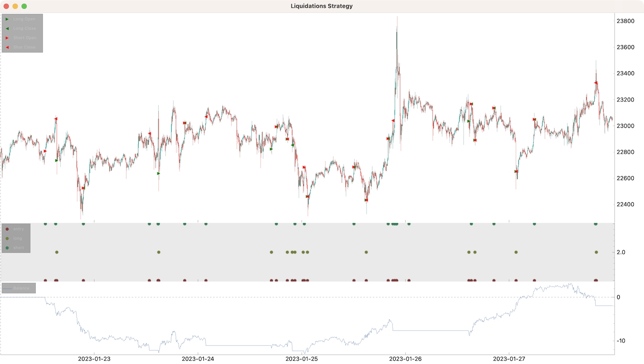Toggle the Long Open legend triangle
The height and width of the screenshot is (364, 644).
click(7, 19)
